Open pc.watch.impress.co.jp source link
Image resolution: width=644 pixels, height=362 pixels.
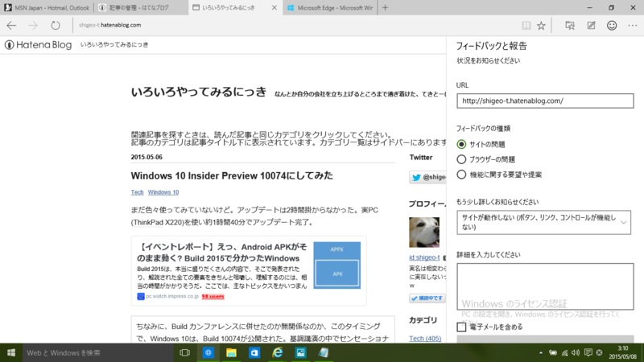point(172,296)
